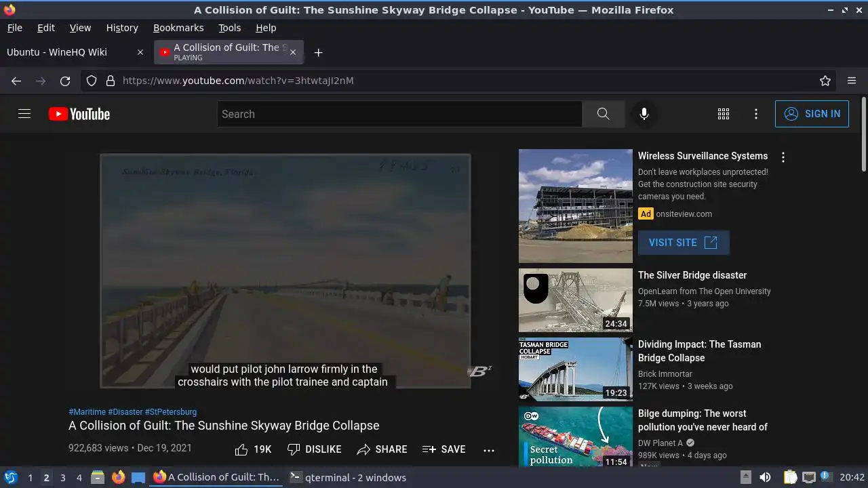868x488 pixels.
Task: Close the Ubuntu - WineHQ Wiki tab
Action: click(x=140, y=52)
